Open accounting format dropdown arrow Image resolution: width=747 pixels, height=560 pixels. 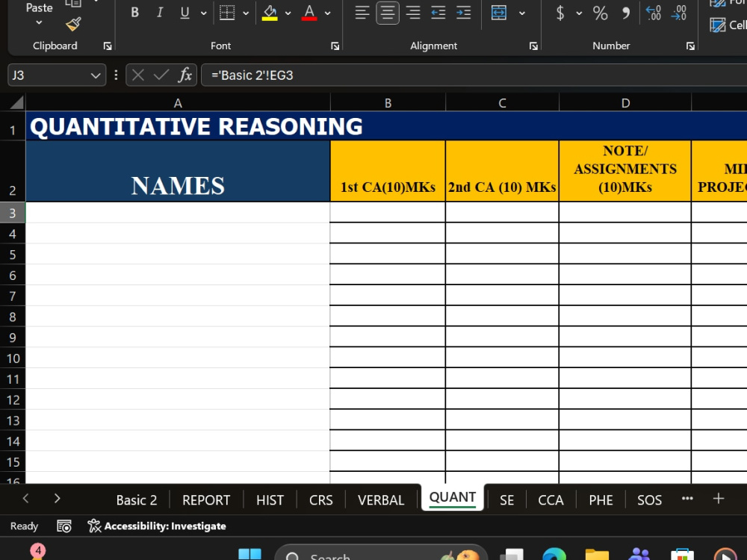[579, 13]
